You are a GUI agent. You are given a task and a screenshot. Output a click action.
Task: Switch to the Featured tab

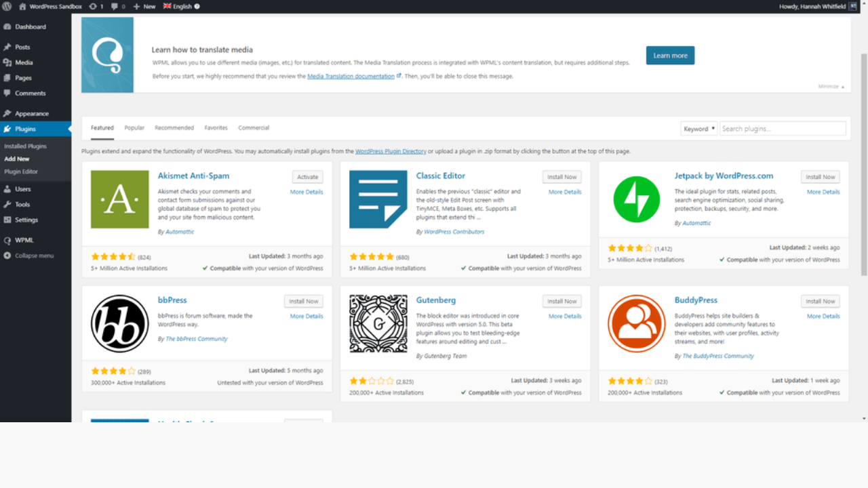[102, 127]
